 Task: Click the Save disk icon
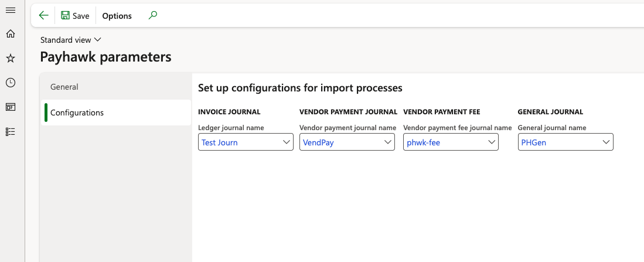pos(65,16)
